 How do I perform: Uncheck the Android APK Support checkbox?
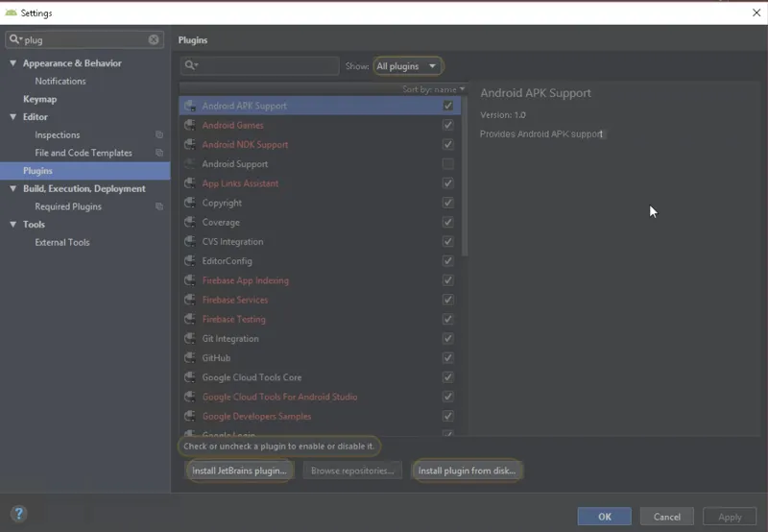(447, 106)
